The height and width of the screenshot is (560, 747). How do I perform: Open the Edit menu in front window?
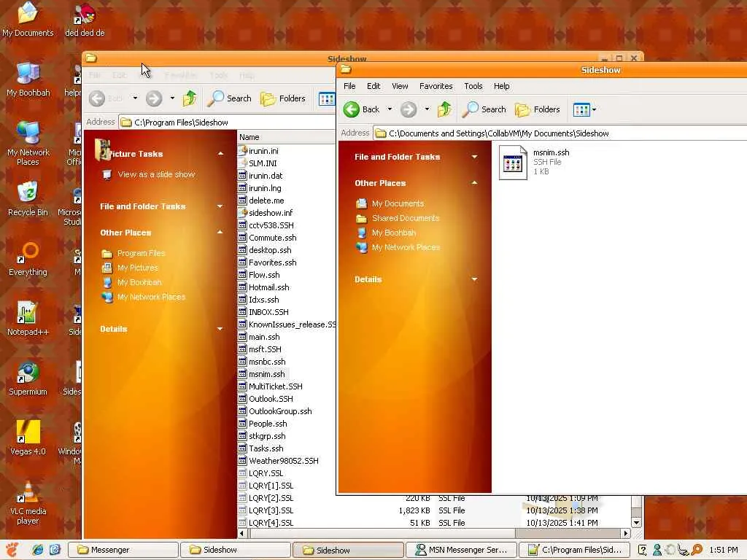point(373,86)
